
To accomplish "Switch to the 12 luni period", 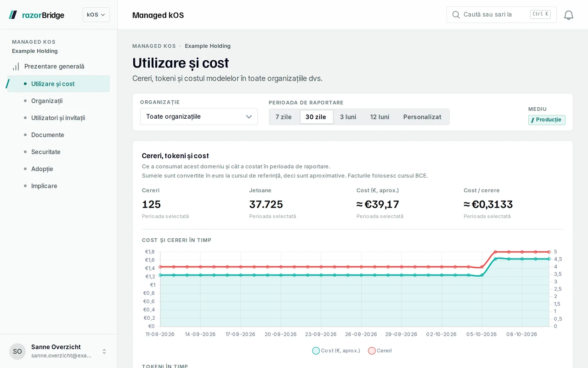I will [x=380, y=117].
